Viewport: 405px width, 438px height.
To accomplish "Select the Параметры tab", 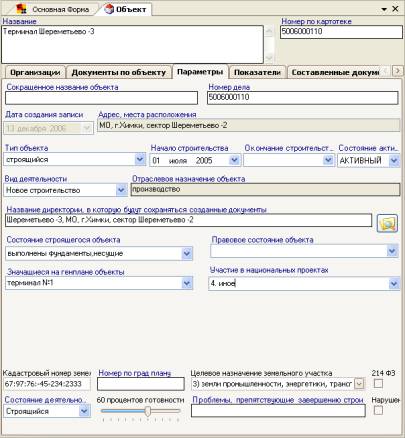I will coord(200,72).
